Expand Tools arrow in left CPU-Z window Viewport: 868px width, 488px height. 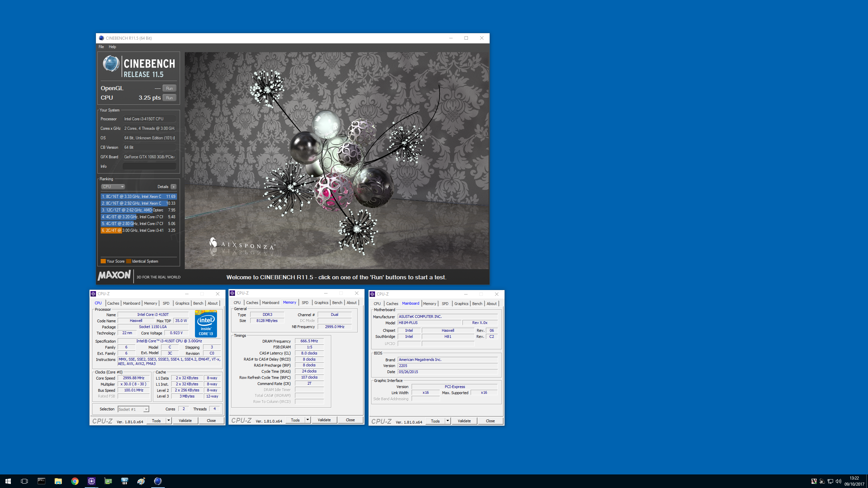pyautogui.click(x=169, y=421)
